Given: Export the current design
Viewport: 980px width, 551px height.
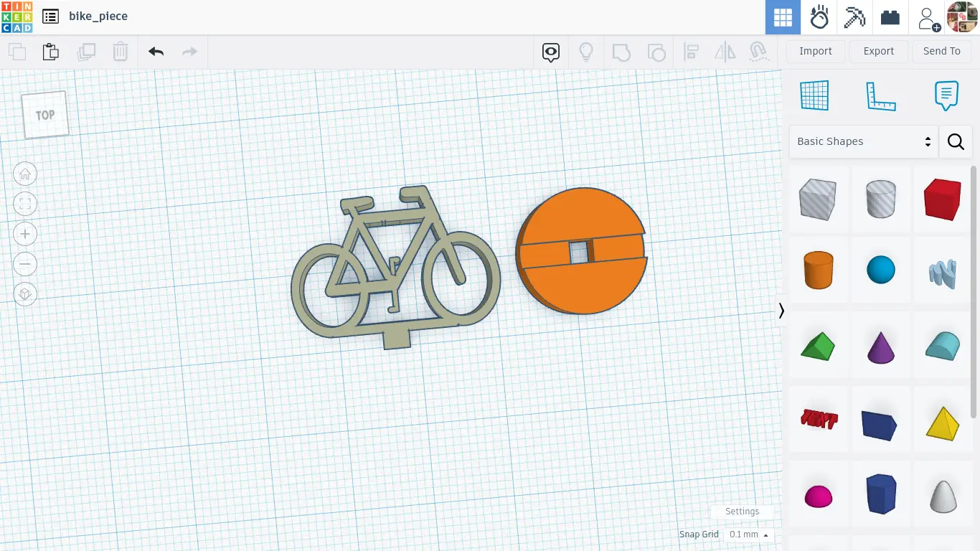Looking at the screenshot, I should click(878, 51).
